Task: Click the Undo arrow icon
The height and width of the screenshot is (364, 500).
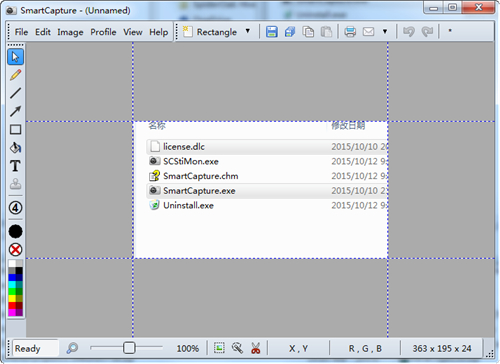Action: [409, 32]
